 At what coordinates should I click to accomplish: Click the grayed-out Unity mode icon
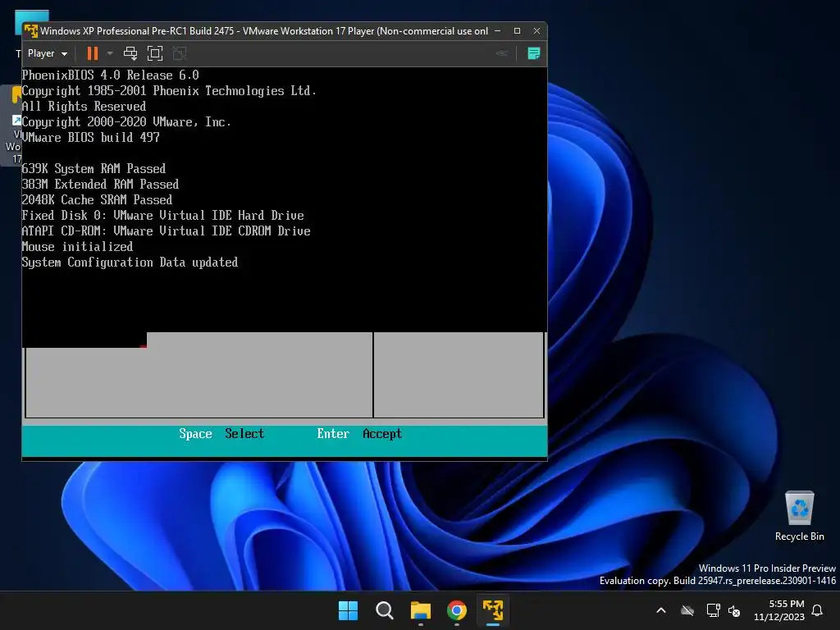point(180,53)
